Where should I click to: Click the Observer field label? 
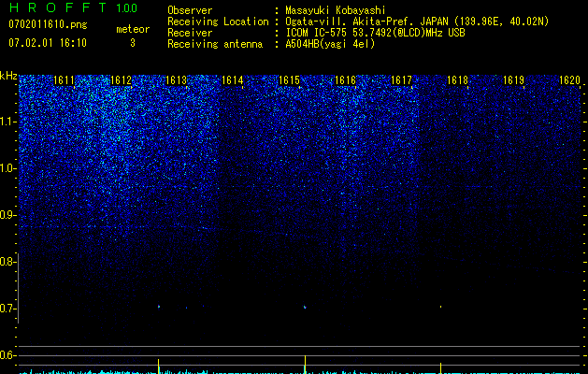[190, 10]
